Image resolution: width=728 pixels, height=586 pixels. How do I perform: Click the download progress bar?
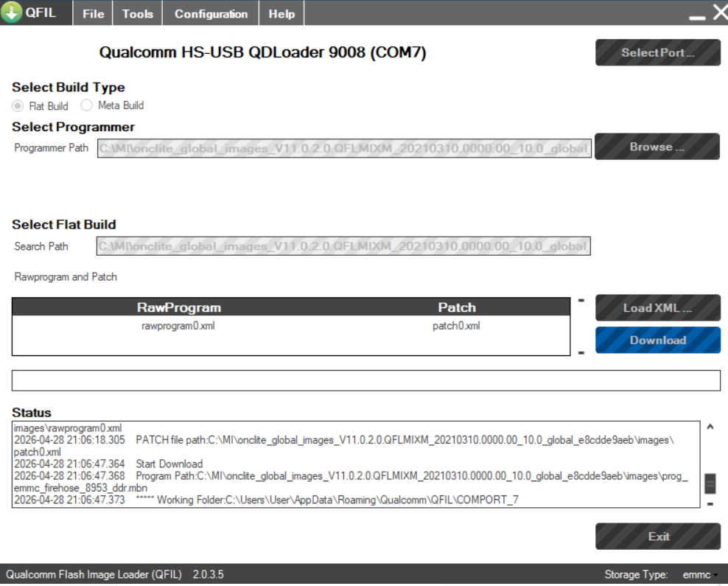coord(366,380)
